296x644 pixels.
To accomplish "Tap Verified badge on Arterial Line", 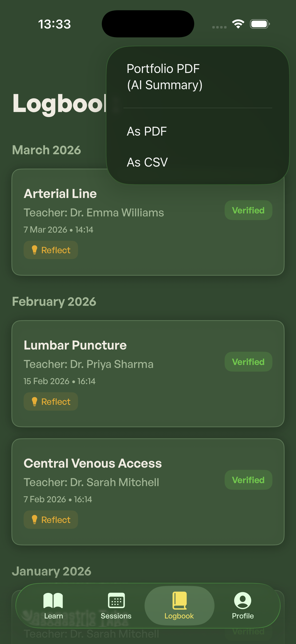I will click(248, 210).
